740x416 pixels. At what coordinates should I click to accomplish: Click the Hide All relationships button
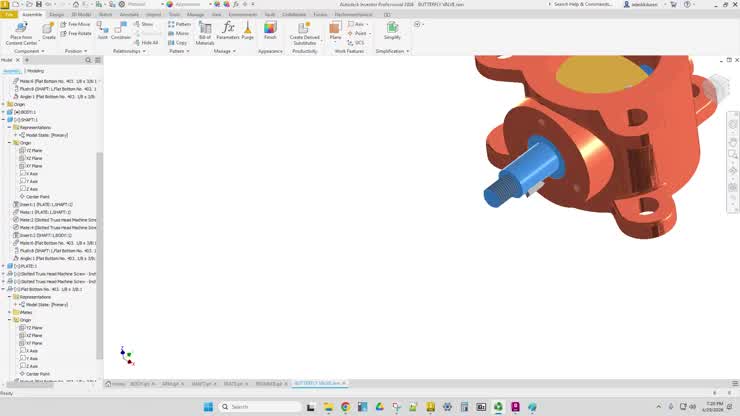(x=146, y=42)
